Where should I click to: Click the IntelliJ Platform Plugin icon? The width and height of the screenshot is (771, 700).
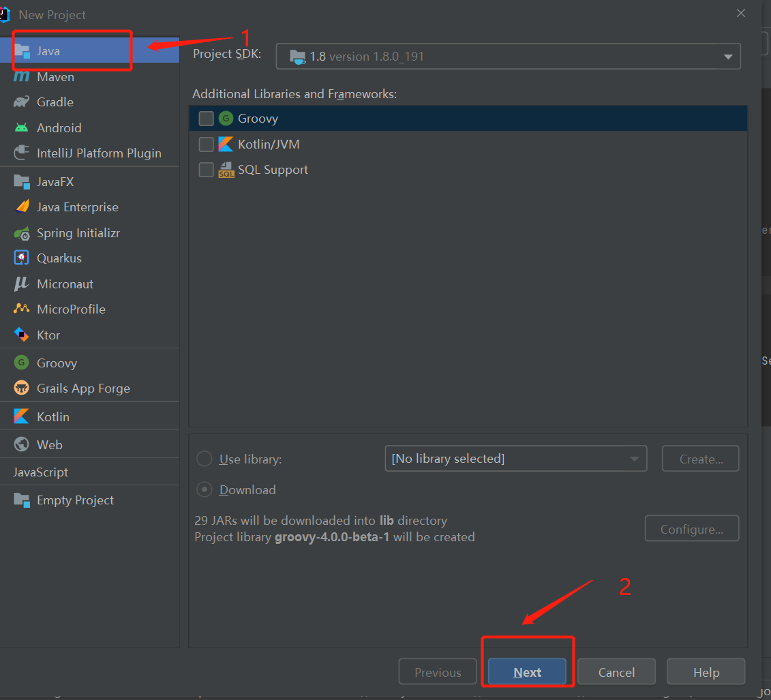click(22, 153)
